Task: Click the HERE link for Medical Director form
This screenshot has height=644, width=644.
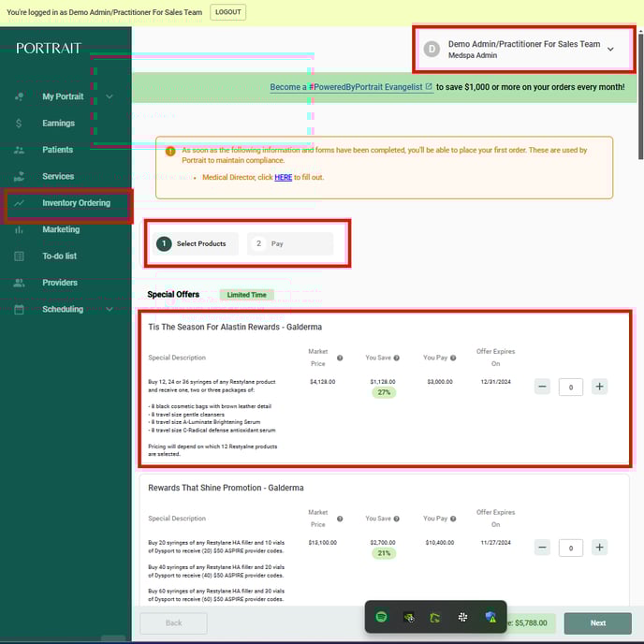Action: pos(283,178)
